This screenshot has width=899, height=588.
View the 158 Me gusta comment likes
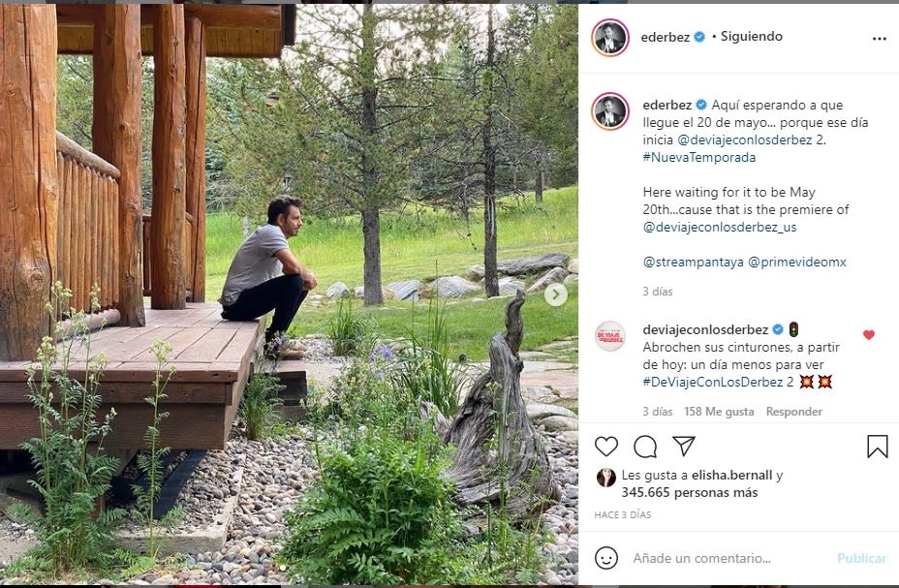click(x=719, y=412)
